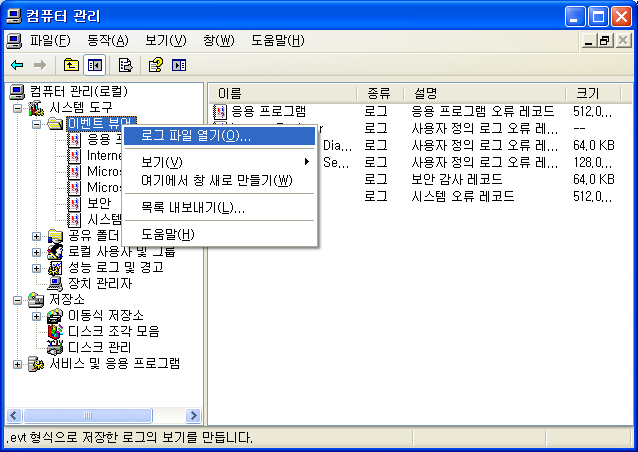Expand the 성능 로그 및 경고 node
The height and width of the screenshot is (452, 638).
37,268
